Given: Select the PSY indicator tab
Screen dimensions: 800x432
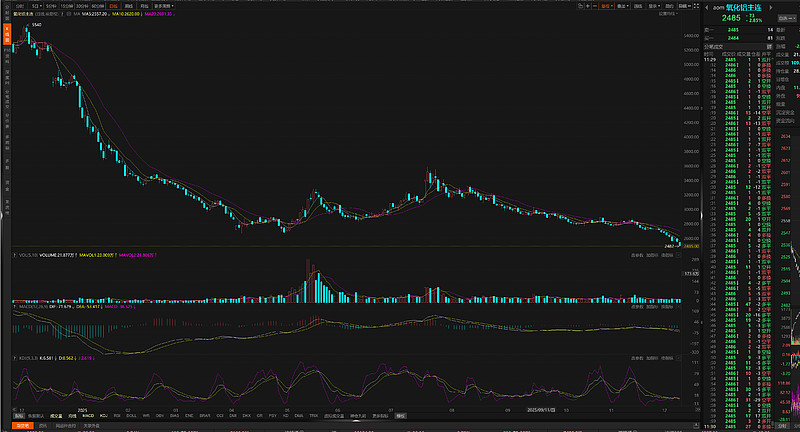Looking at the screenshot, I should [x=273, y=416].
